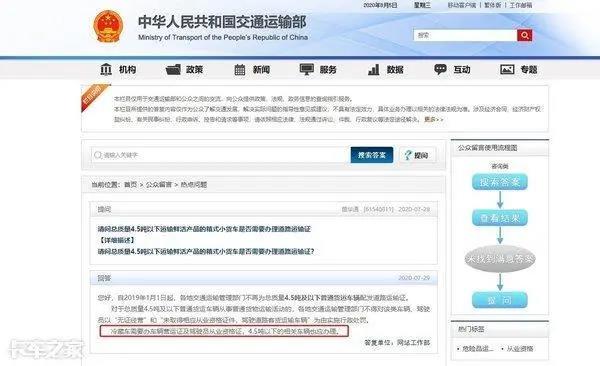
Task: Click the 更多>> link in the notice
Action: (x=434, y=119)
